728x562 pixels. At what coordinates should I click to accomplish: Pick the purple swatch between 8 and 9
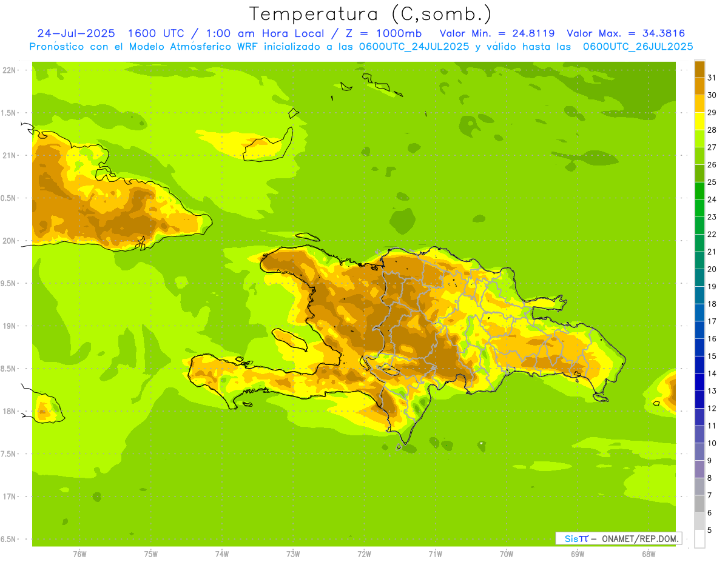coord(699,469)
